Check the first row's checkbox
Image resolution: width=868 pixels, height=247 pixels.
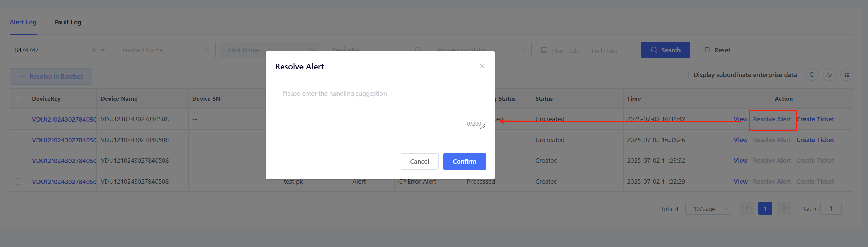pos(19,119)
